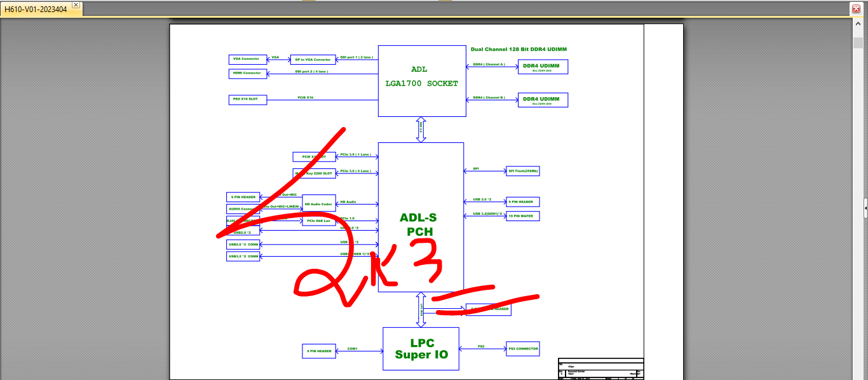Click the LPC Super IO block
This screenshot has width=868, height=380.
coord(421,348)
